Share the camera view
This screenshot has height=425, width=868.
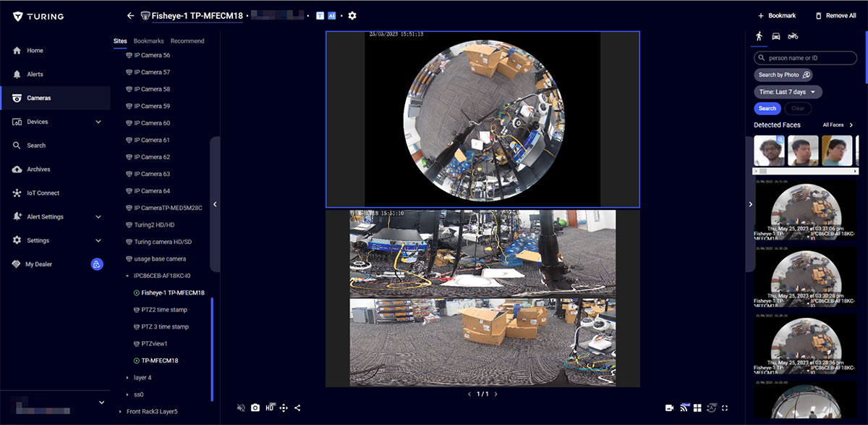pyautogui.click(x=297, y=408)
